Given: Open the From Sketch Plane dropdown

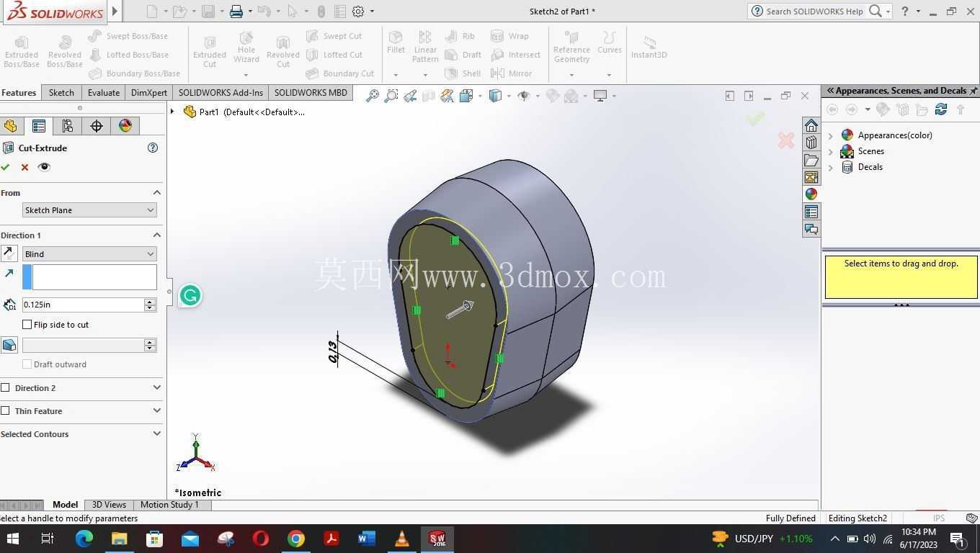Looking at the screenshot, I should click(89, 210).
